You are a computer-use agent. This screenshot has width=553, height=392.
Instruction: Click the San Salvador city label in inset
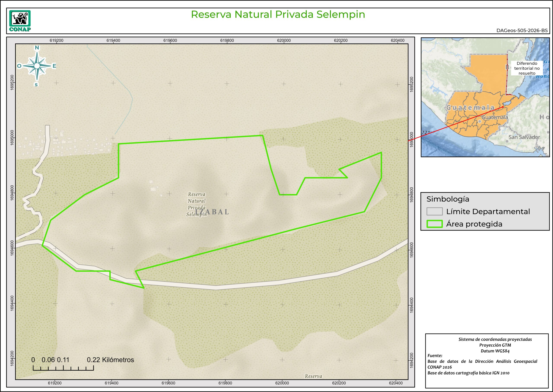click(x=524, y=137)
